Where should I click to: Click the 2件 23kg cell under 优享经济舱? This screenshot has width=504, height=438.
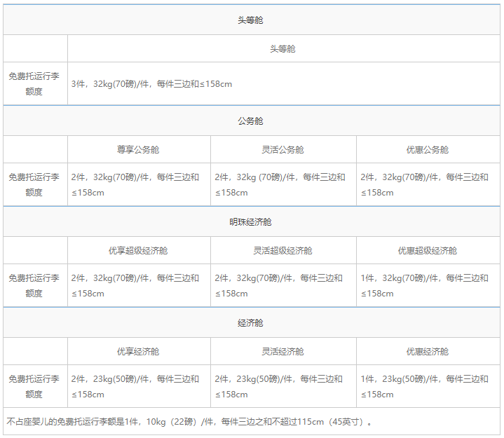(x=138, y=386)
